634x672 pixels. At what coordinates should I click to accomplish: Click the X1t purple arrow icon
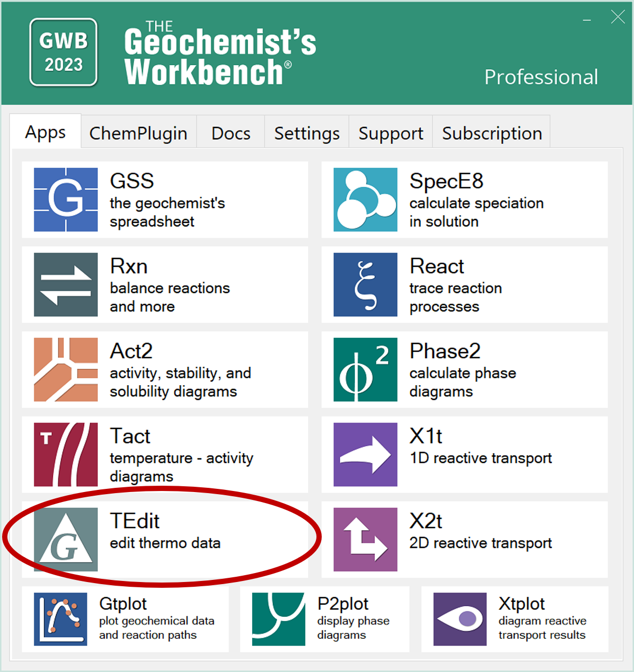pyautogui.click(x=365, y=455)
